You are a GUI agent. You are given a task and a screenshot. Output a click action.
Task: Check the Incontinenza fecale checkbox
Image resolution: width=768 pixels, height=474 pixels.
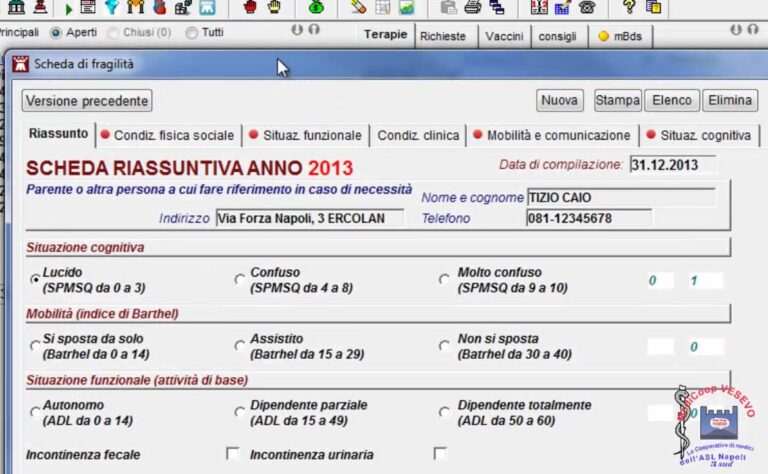coord(233,453)
